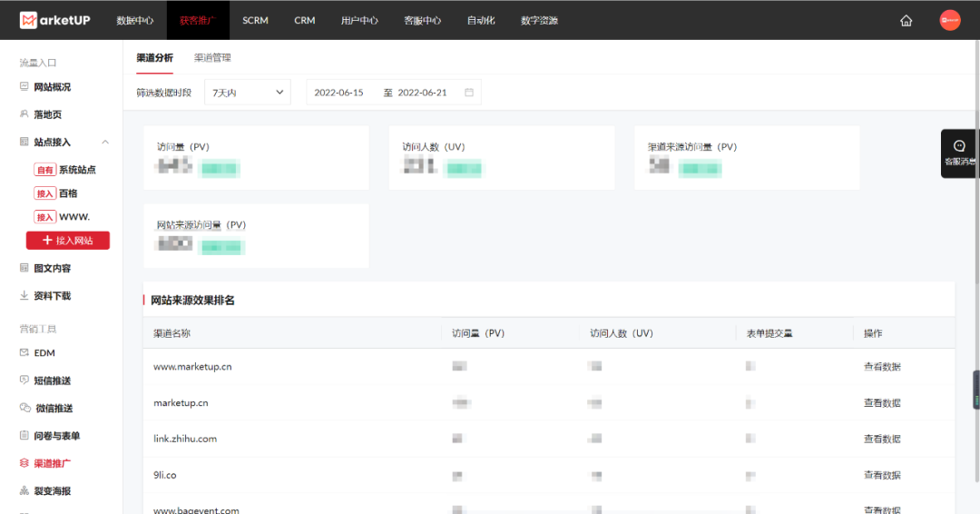Screen dimensions: 980x514
Task: Click the MarketUP logo
Action: pos(55,20)
